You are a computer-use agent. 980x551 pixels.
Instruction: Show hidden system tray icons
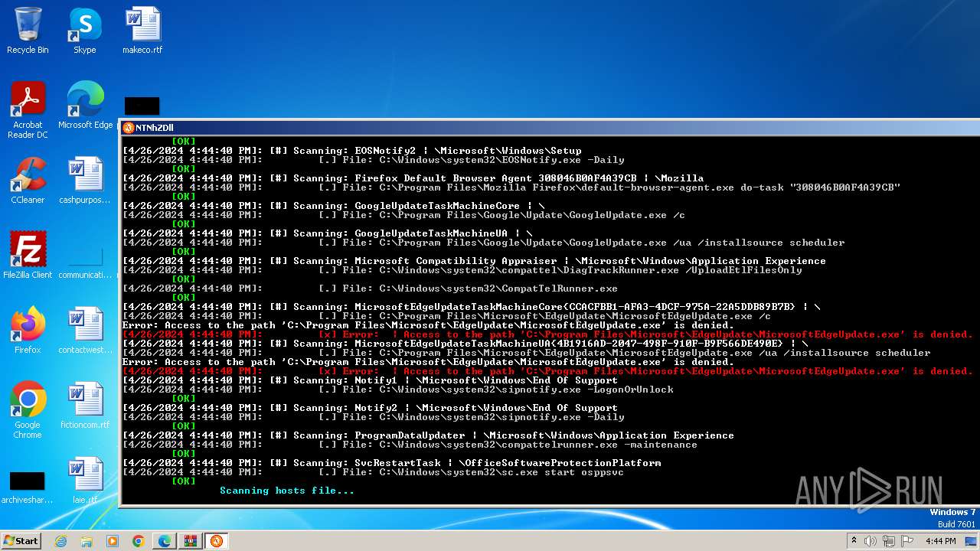(854, 541)
